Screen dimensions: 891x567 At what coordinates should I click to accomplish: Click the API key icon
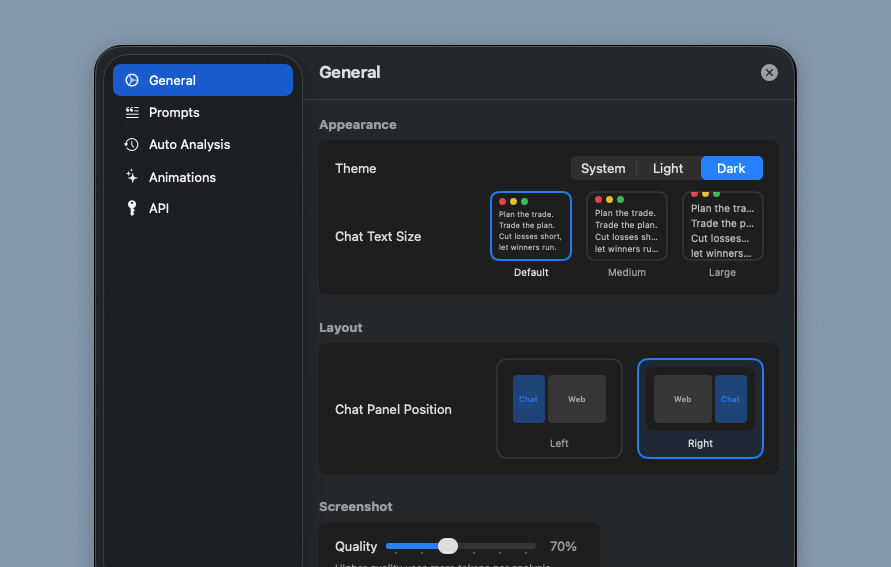click(132, 208)
